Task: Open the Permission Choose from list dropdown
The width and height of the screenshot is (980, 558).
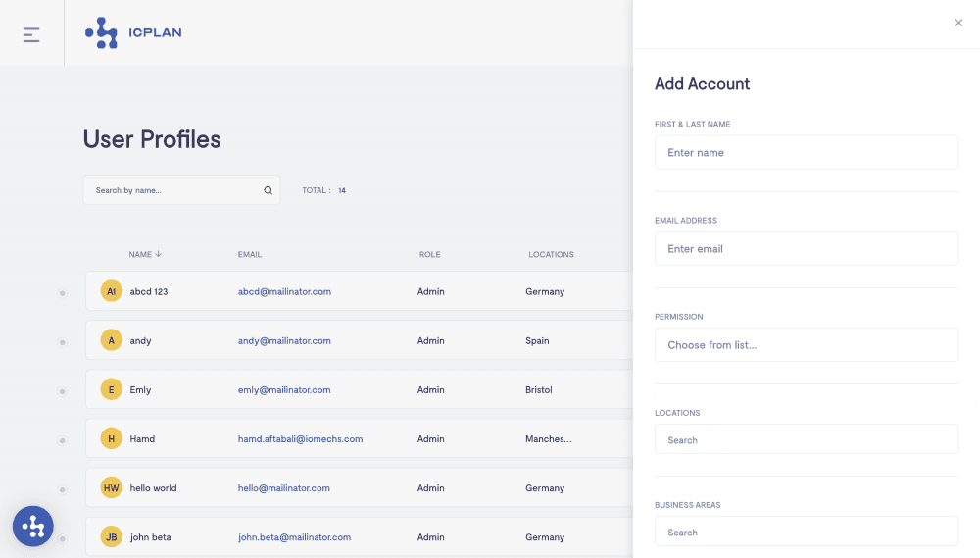Action: coord(807,344)
